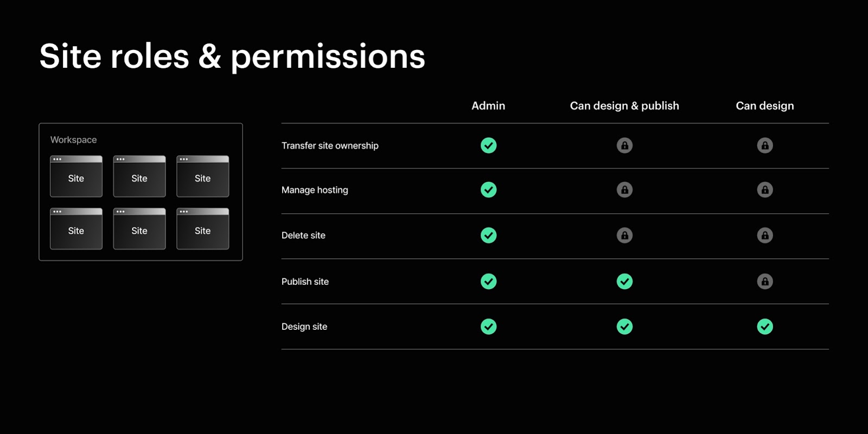The height and width of the screenshot is (434, 868).
Task: Click Can design's Design site checkmark
Action: click(x=765, y=327)
